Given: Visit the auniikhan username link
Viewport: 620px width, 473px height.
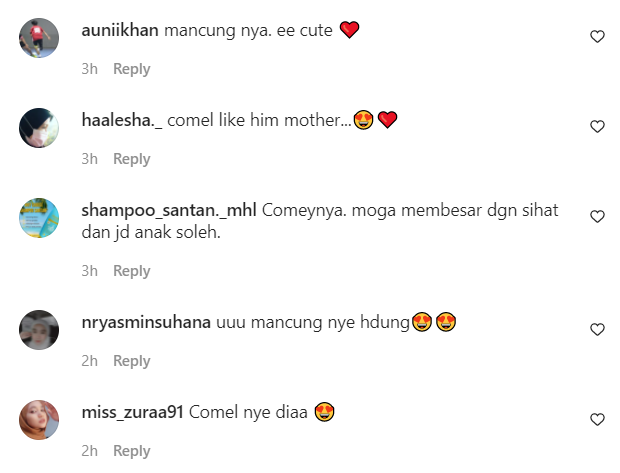Looking at the screenshot, I should click(120, 30).
